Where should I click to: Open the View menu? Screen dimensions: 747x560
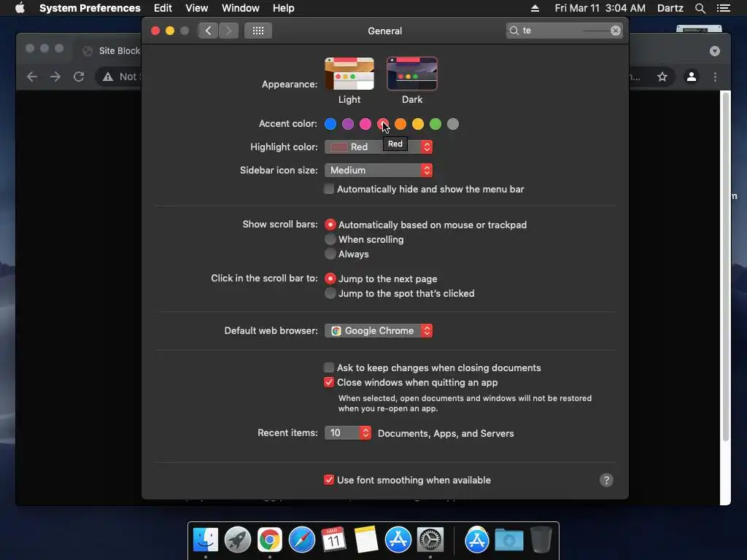(x=197, y=8)
